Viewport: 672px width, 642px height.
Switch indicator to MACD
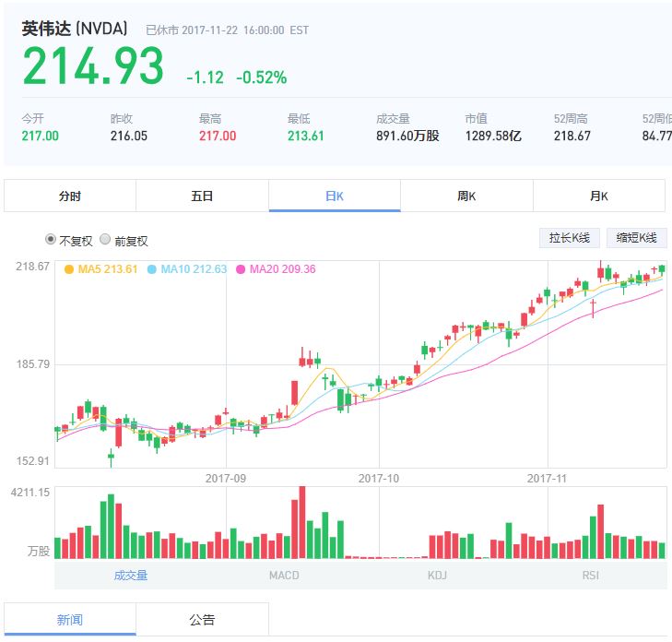284,576
